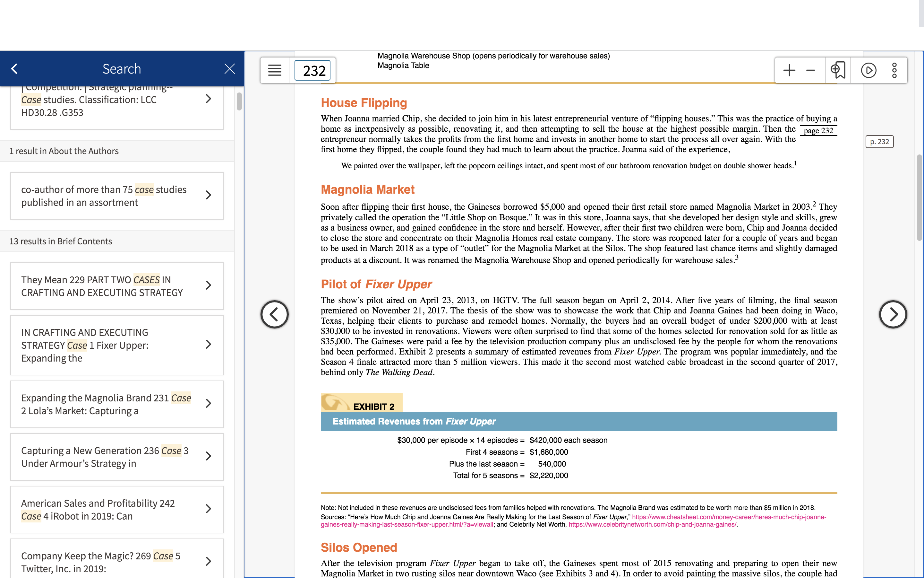Zoom in with the plus icon
Image resolution: width=924 pixels, height=578 pixels.
click(x=789, y=70)
